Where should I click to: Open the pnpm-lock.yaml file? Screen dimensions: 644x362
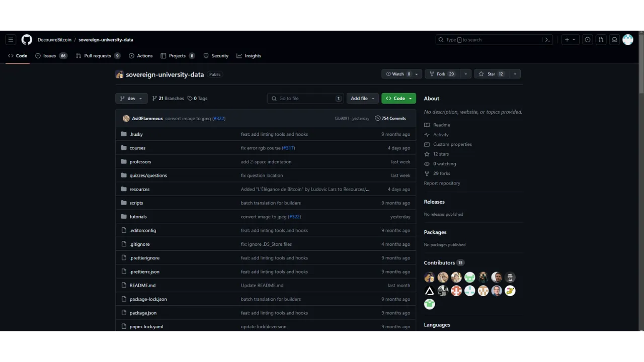click(146, 327)
